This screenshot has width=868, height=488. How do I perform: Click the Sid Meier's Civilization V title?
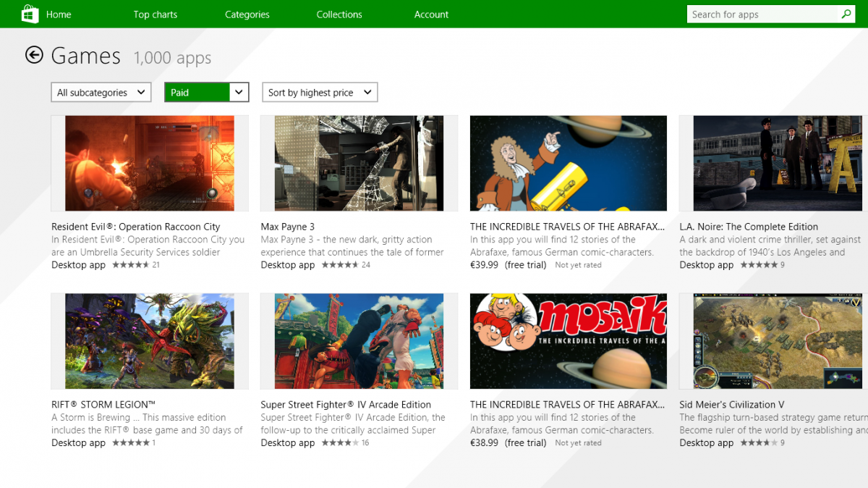[732, 405]
